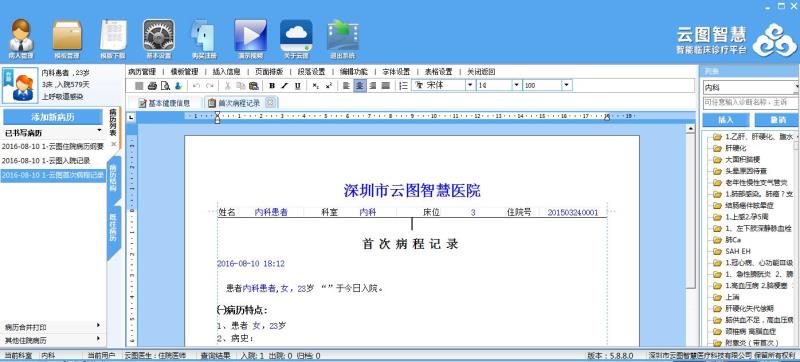
Task: Click the 插入 button
Action: tap(726, 120)
